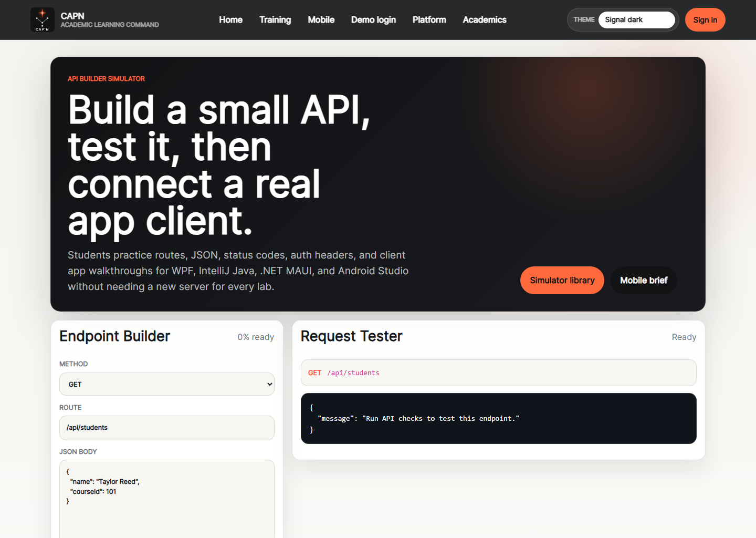Click the CAPN logo icon
The height and width of the screenshot is (538, 756).
(43, 20)
